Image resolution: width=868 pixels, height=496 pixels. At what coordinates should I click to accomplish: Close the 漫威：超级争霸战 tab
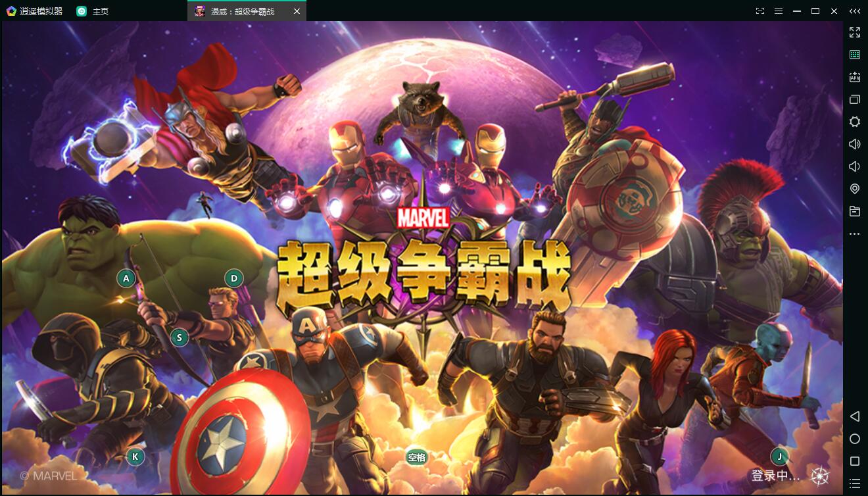coord(297,11)
